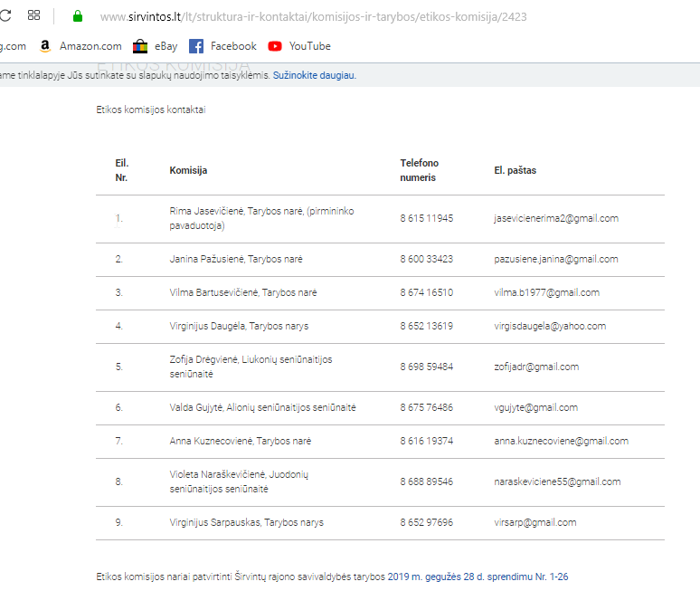Screen dimensions: 700x591
Task: Click the green secure padlock icon
Action: point(78,16)
